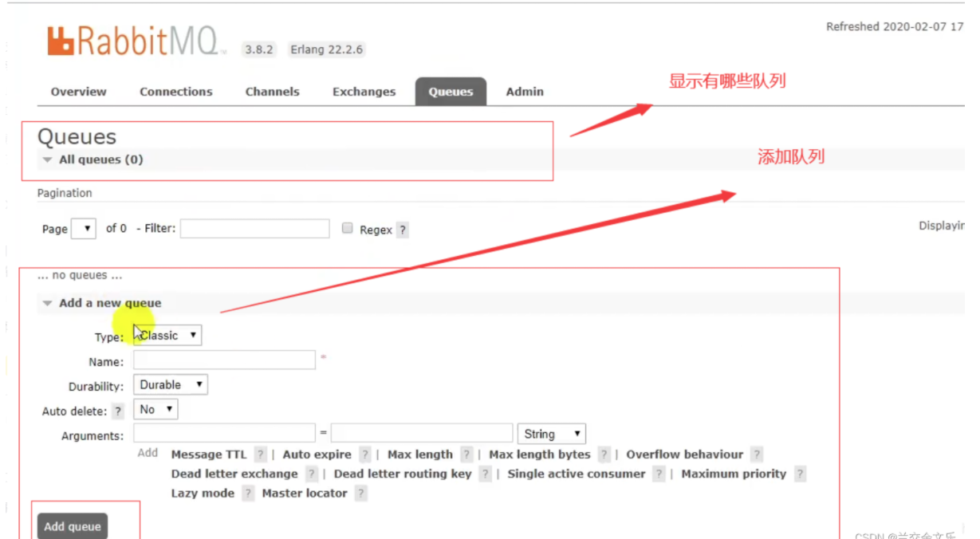Show help for Overflow behaviour

tap(757, 454)
